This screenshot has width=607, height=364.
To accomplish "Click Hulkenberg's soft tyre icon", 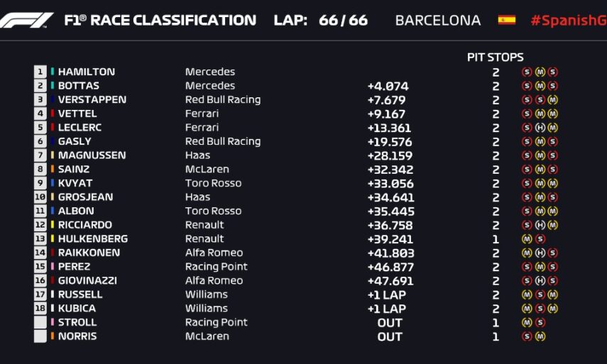I will tap(540, 239).
